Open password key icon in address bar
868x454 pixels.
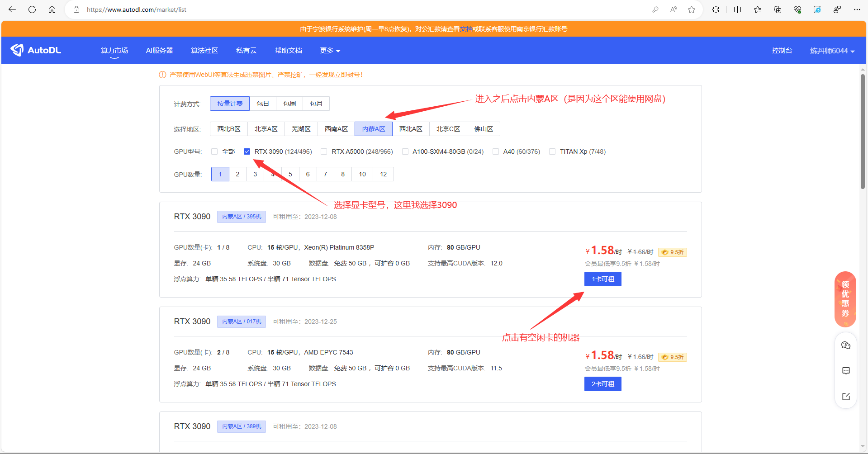click(655, 9)
